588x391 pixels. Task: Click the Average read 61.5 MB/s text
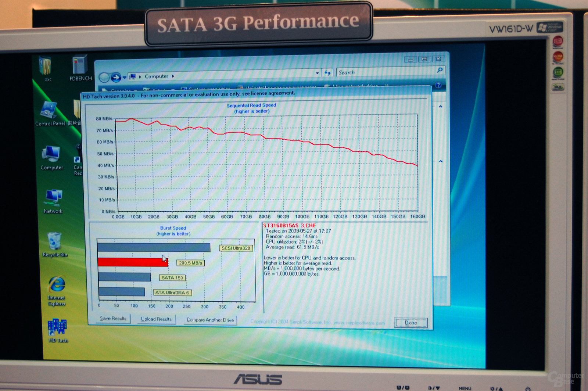pos(292,247)
